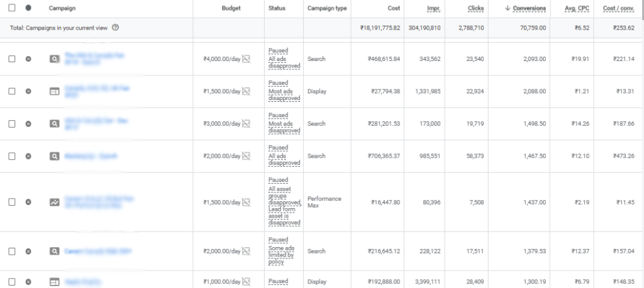Open the paused status dot for the ₹27,794.38 campaign
This screenshot has width=644, height=288.
click(x=28, y=91)
